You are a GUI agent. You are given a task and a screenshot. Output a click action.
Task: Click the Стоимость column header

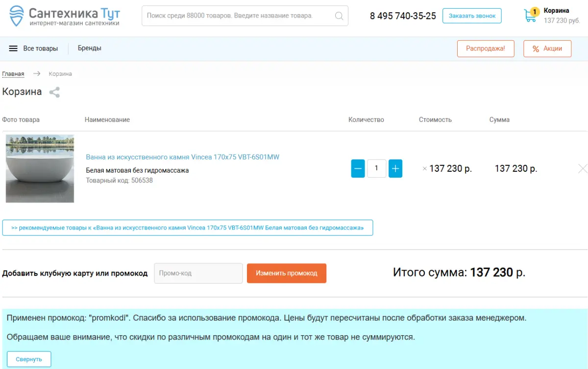tap(435, 119)
